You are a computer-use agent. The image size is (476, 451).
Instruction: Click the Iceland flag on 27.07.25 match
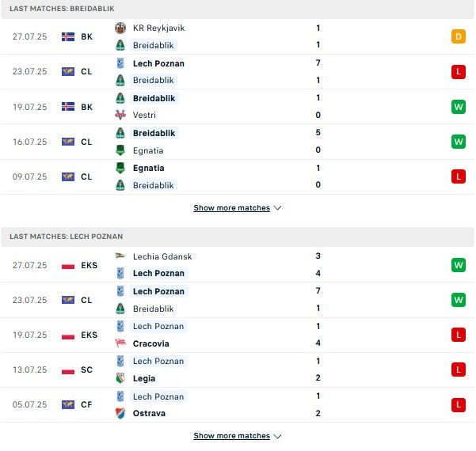[x=68, y=36]
